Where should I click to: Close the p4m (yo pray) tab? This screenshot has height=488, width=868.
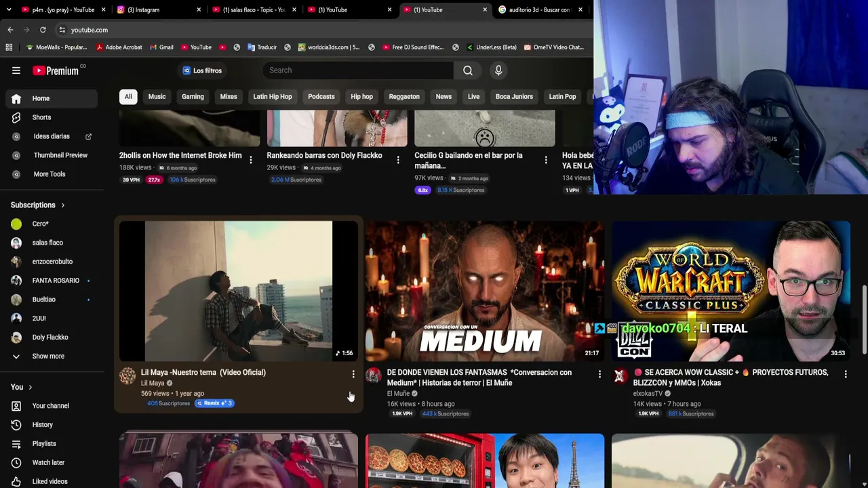click(104, 9)
